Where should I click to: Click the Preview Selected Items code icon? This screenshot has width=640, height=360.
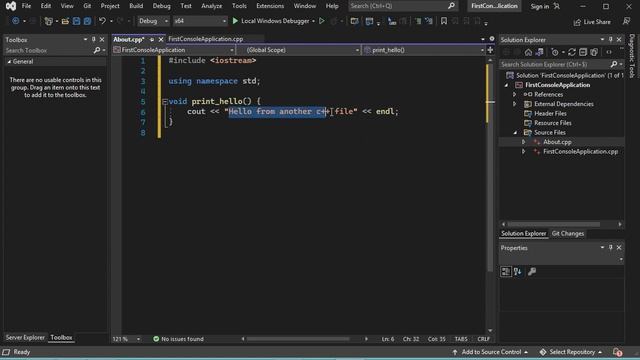pos(609,52)
